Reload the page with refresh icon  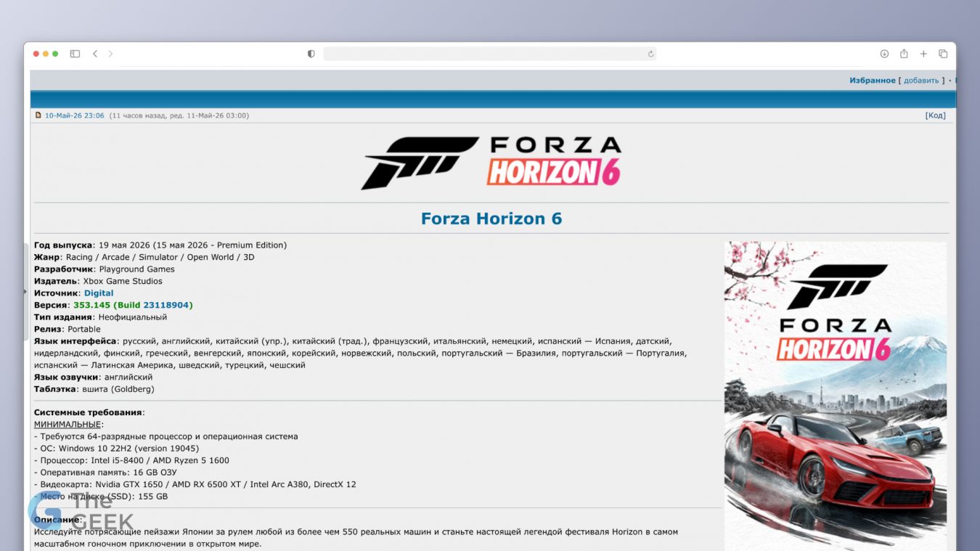pos(650,54)
